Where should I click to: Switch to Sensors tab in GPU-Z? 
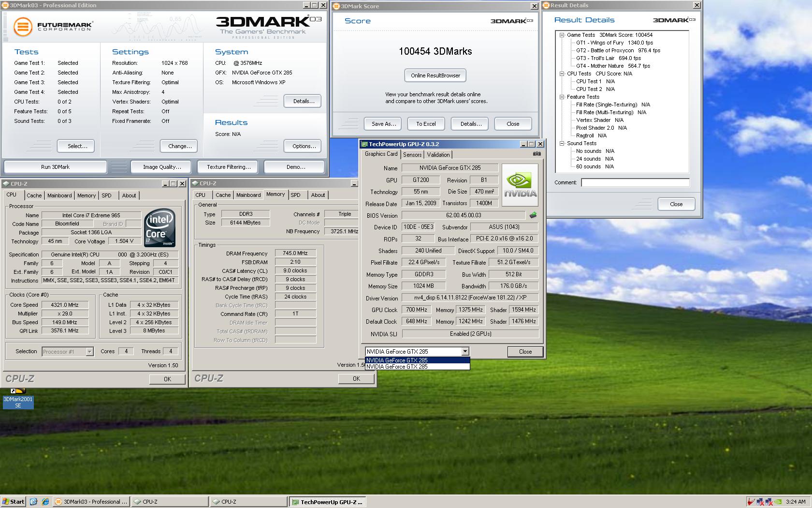pos(412,155)
